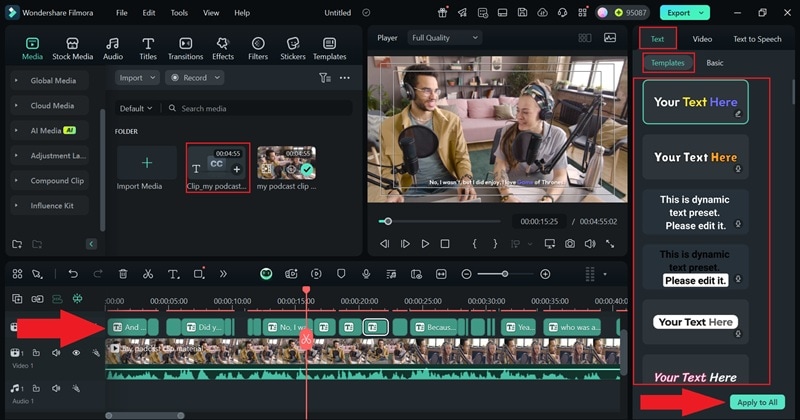Click the marker shield icon in timeline toolbar
This screenshot has width=800, height=420.
(x=341, y=274)
